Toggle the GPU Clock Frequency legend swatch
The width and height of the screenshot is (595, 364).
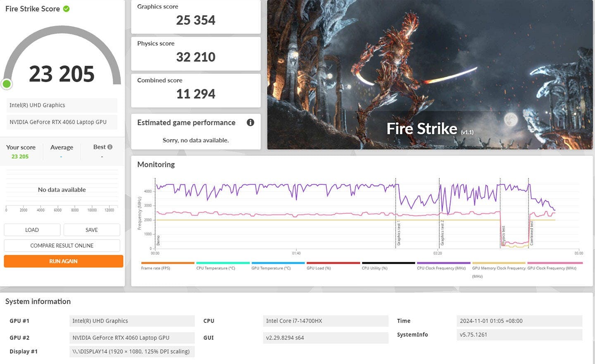(x=555, y=263)
